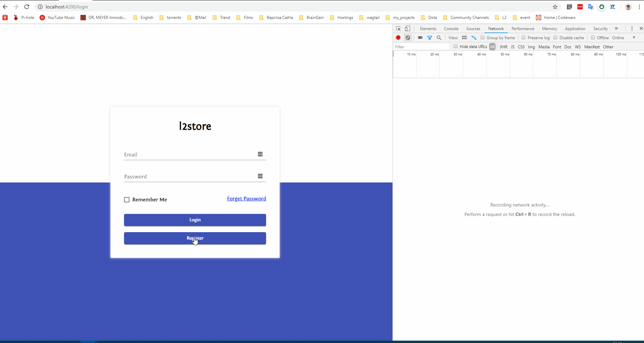Open the Forget Password link
The width and height of the screenshot is (644, 343).
(246, 199)
